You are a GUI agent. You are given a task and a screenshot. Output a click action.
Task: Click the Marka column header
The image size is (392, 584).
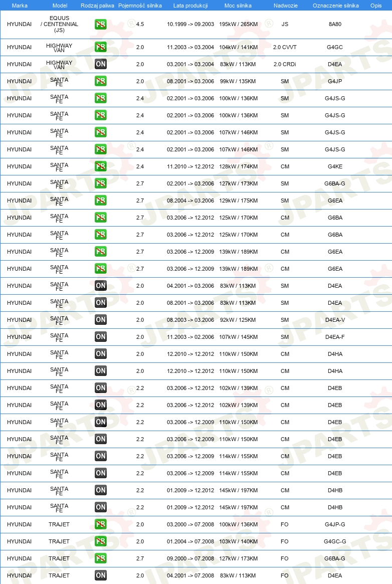click(x=20, y=6)
